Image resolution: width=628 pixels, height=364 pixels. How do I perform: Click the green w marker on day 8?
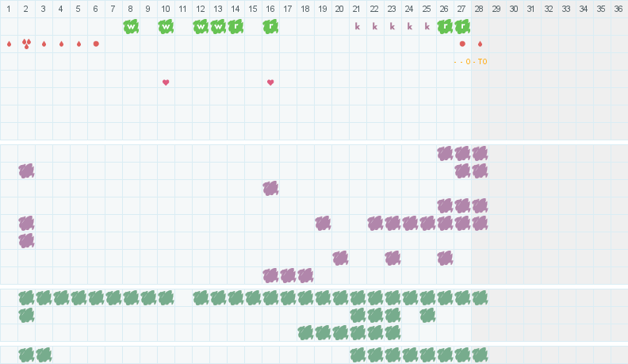[x=131, y=27]
